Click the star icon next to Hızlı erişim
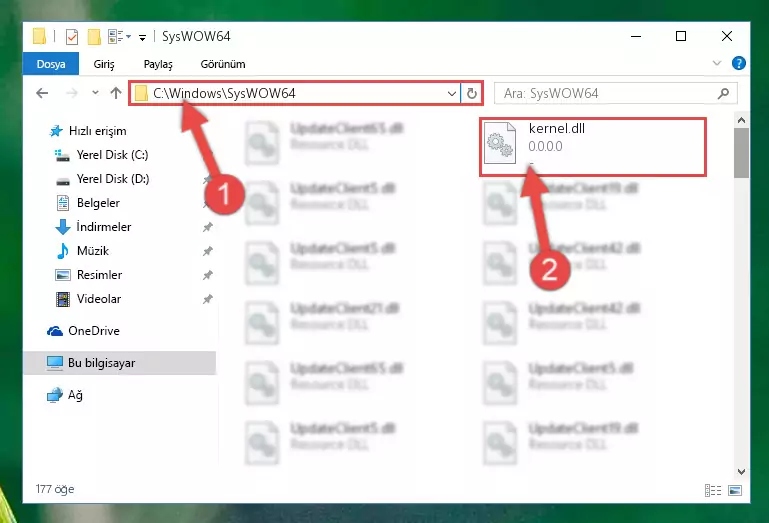This screenshot has width=769, height=523. point(56,131)
